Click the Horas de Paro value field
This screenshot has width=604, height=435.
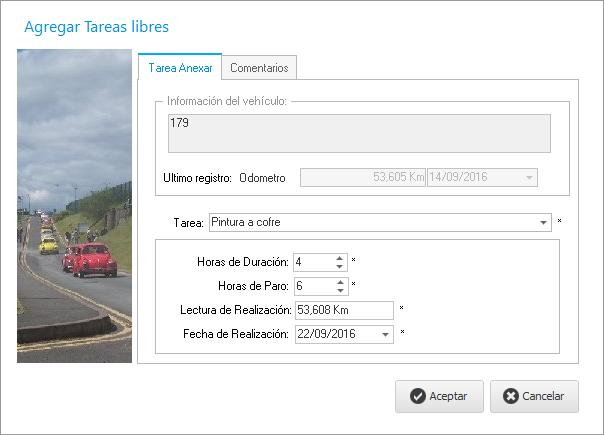pos(311,286)
